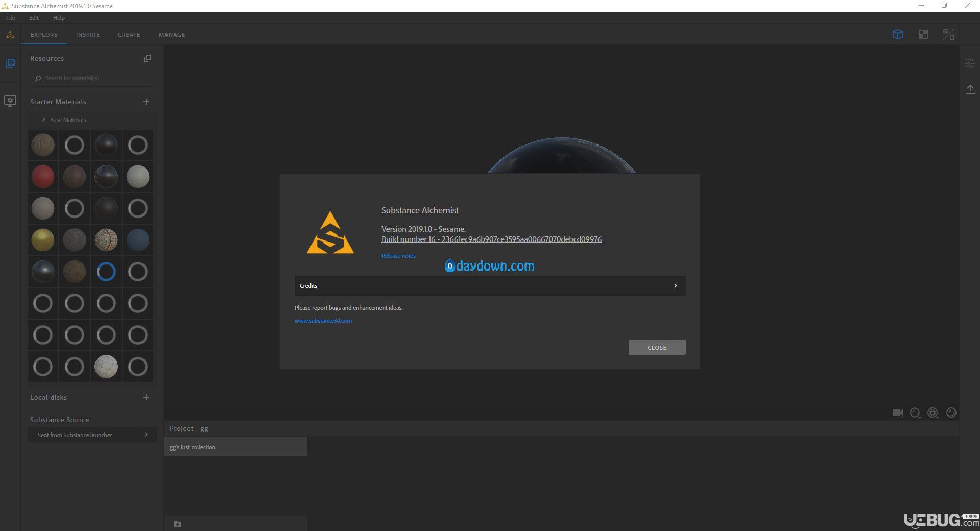This screenshot has width=980, height=531.
Task: Switch to the CREATE tab
Action: tap(129, 35)
